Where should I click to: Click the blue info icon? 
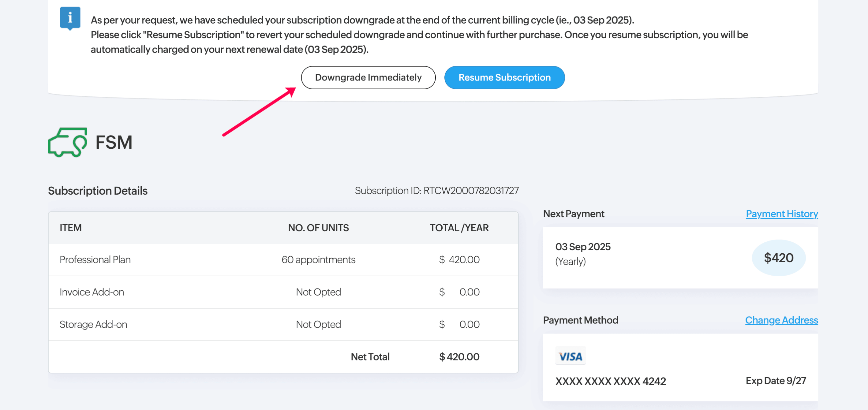(x=70, y=18)
